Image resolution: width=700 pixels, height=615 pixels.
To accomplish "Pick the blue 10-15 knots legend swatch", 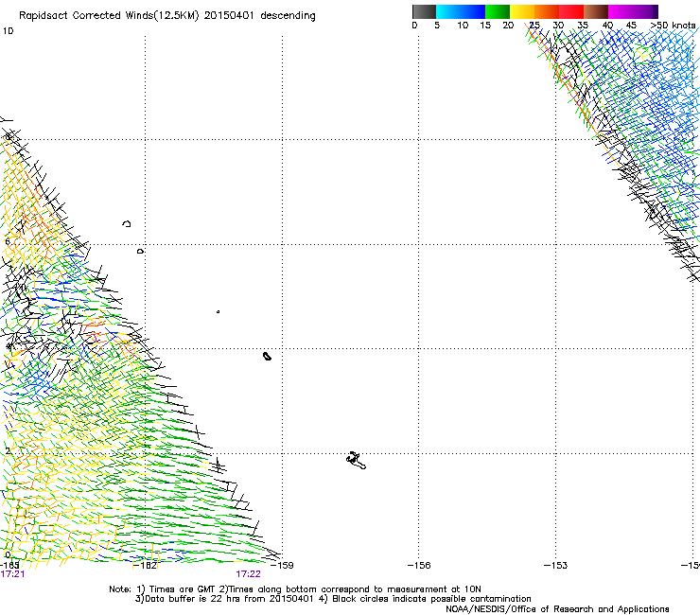I will (473, 11).
